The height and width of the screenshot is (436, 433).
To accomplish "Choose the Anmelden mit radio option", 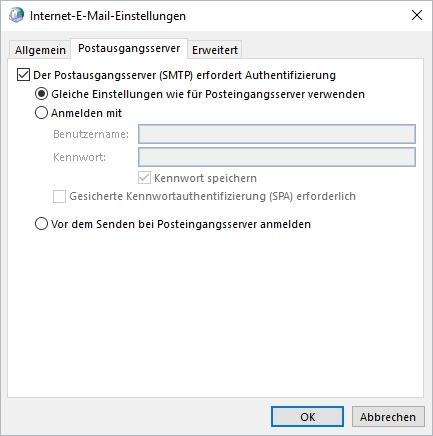I will (41, 113).
